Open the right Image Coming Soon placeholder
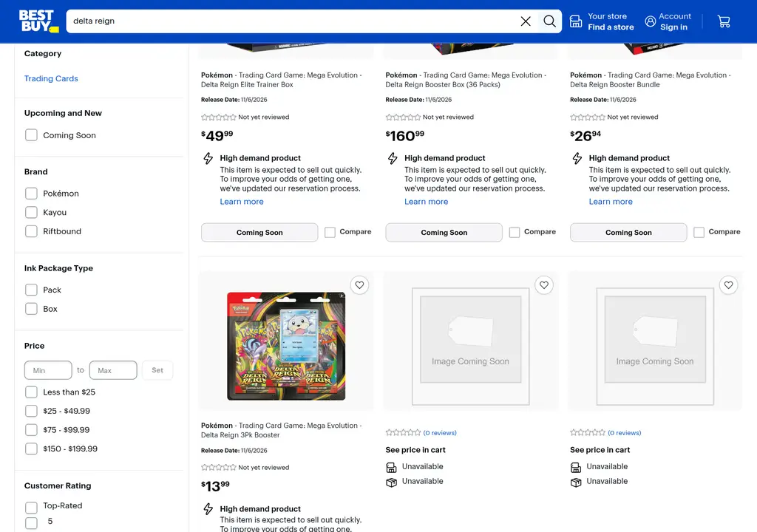The height and width of the screenshot is (532, 757). point(655,346)
